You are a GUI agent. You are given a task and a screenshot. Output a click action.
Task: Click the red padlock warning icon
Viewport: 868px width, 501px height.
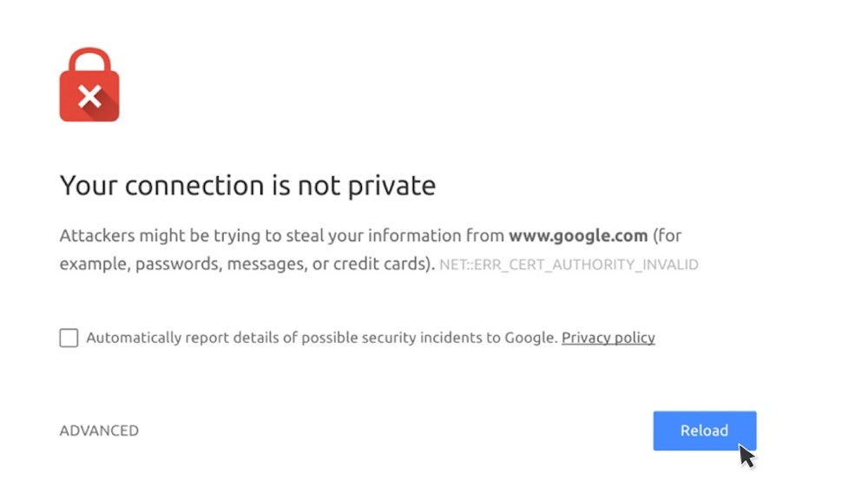[x=89, y=85]
